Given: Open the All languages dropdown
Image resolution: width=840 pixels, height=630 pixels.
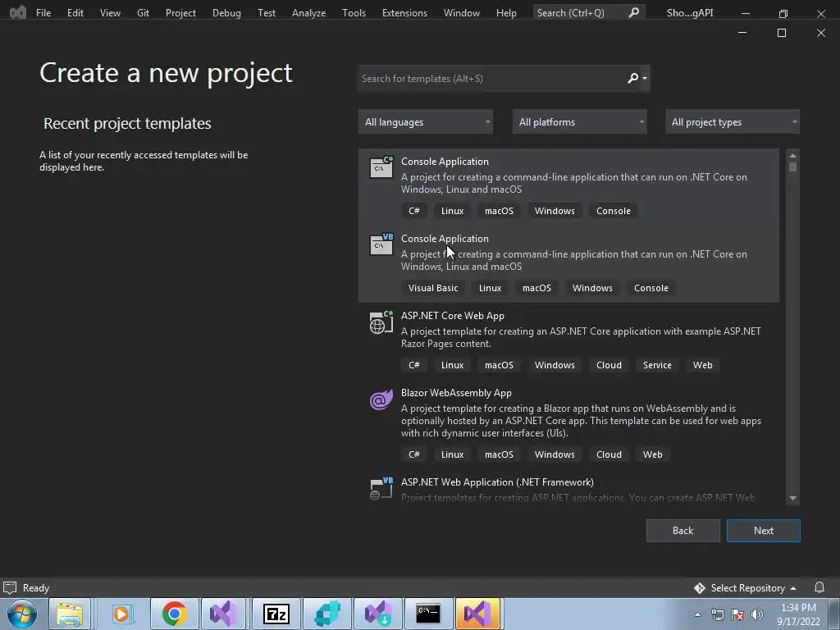Looking at the screenshot, I should (x=426, y=122).
